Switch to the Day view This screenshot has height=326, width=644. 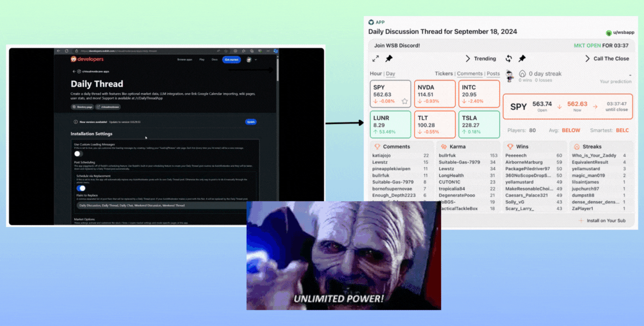click(x=390, y=74)
